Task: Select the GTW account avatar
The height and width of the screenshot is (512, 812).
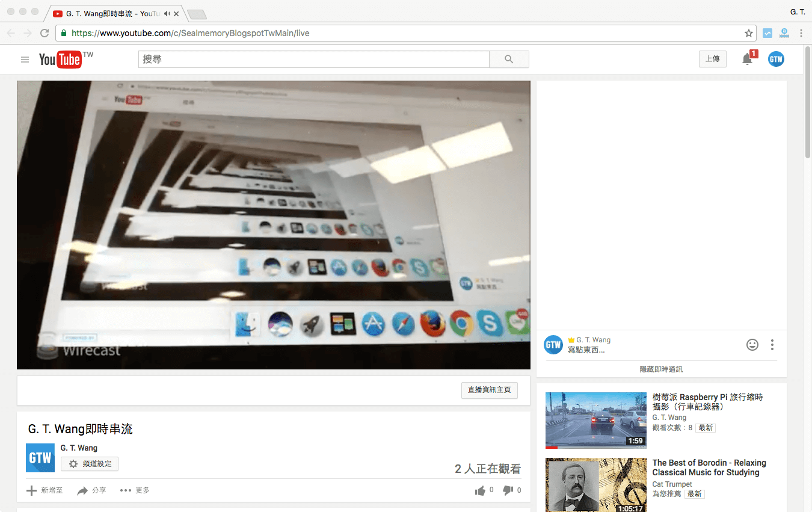Action: click(776, 59)
